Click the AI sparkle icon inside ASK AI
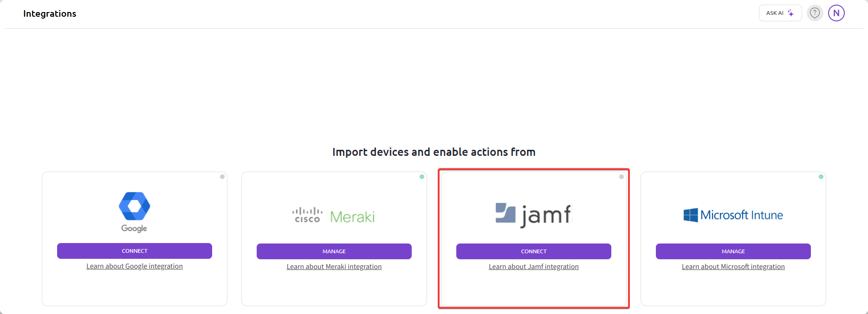The width and height of the screenshot is (868, 314). tap(790, 13)
